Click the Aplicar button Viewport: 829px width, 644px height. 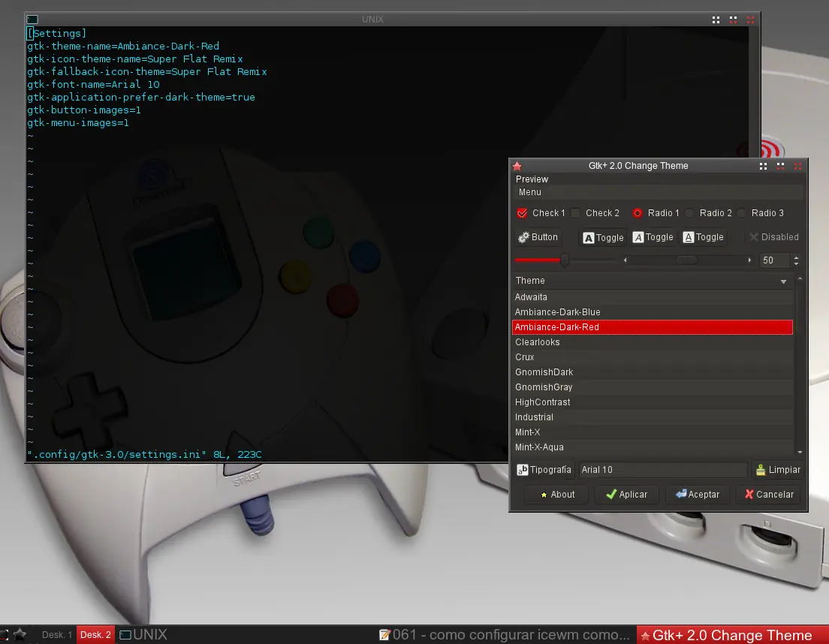(x=626, y=495)
